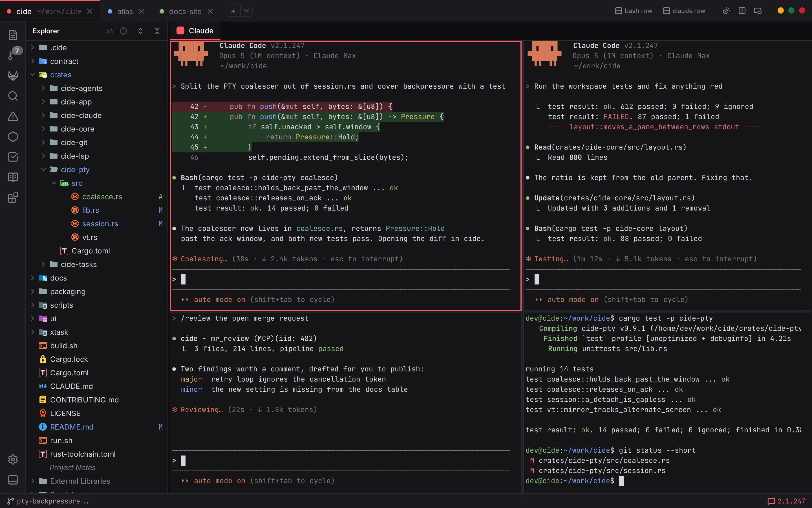Open the dropdown next to new tab plus

coord(246,11)
